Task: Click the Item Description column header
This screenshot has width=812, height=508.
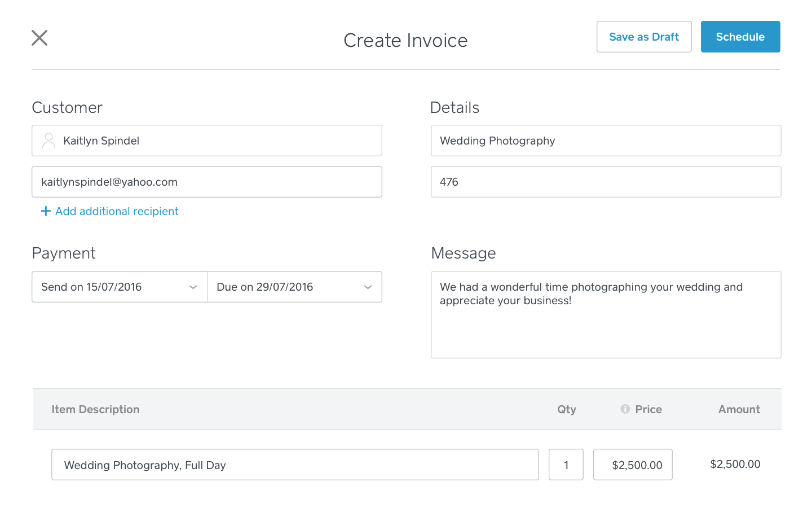Action: (x=95, y=409)
